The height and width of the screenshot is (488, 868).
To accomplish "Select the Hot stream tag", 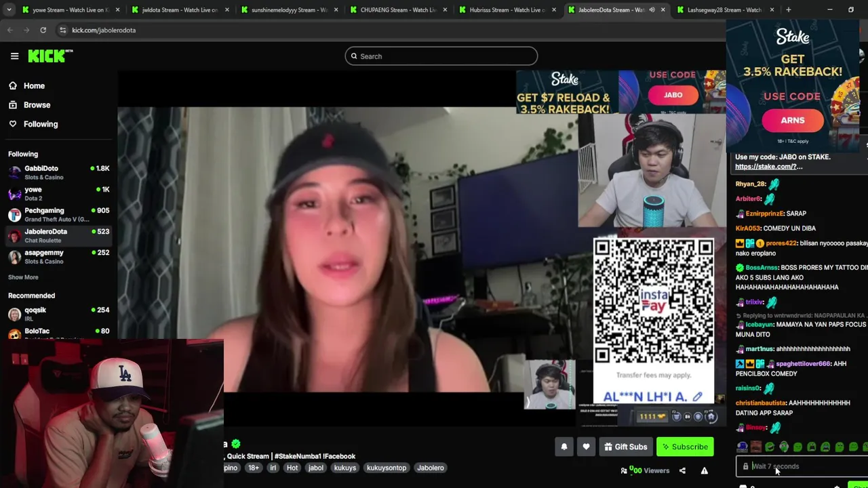I will tap(292, 468).
